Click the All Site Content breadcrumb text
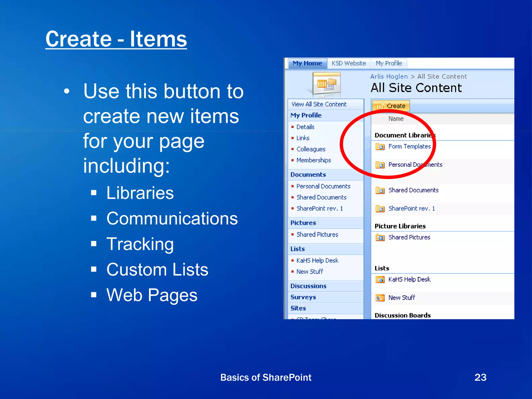Screen dimensions: 532x399 (x=442, y=76)
